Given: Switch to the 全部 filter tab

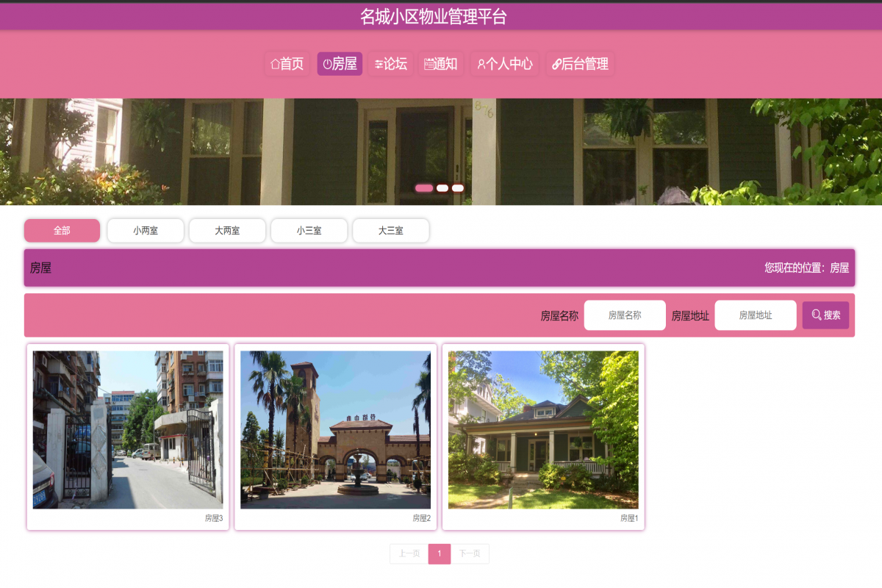Looking at the screenshot, I should (62, 230).
